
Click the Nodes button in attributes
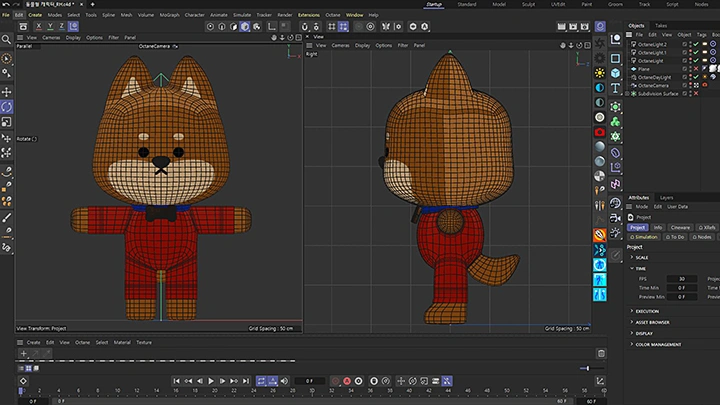tap(702, 237)
